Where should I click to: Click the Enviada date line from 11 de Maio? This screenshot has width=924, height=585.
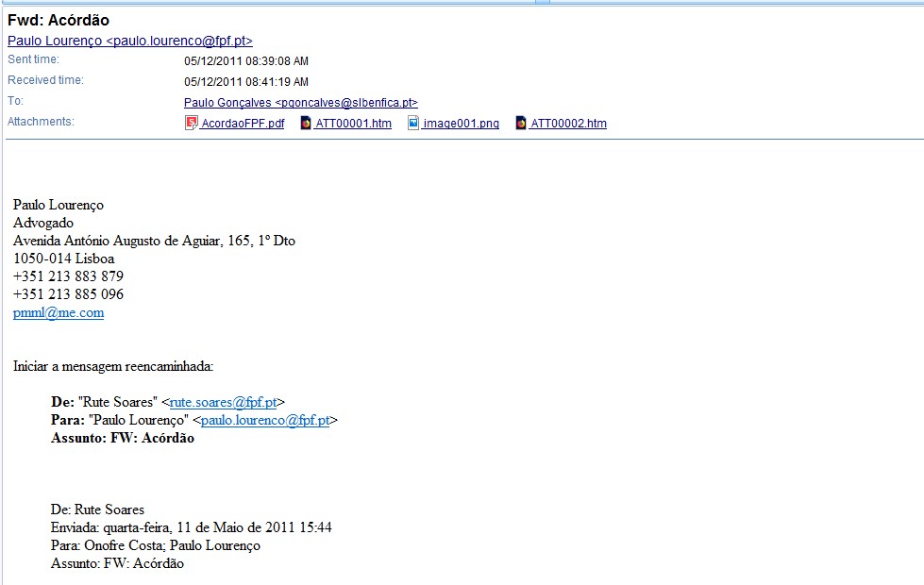tap(191, 527)
